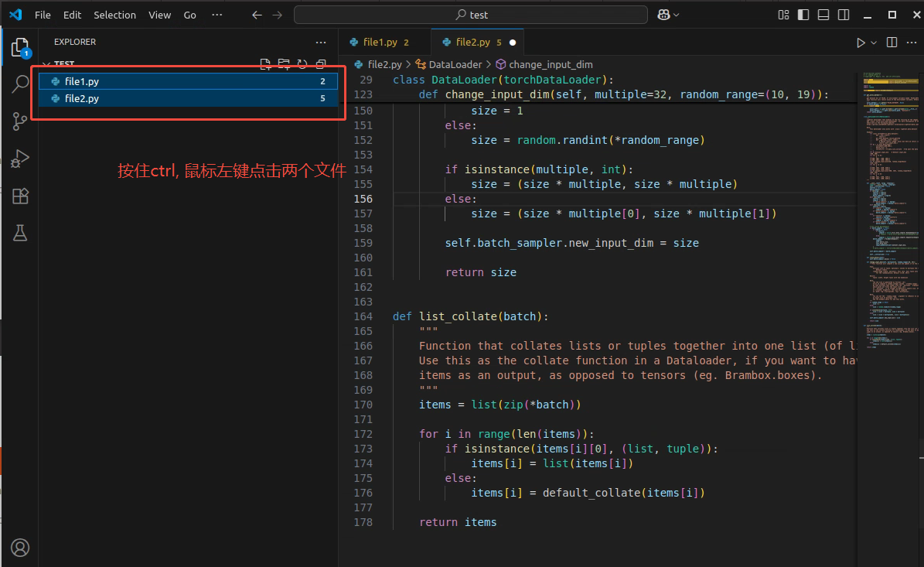
Task: Open the Source Control view
Action: pyautogui.click(x=20, y=121)
